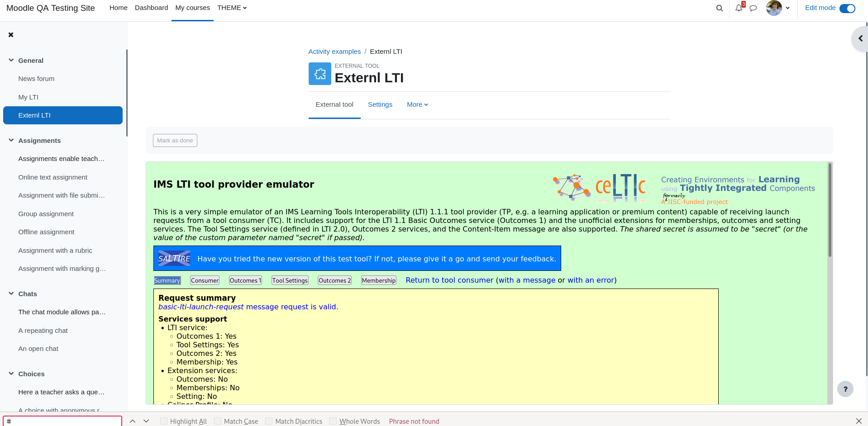Open the Membership tab
868x426 pixels.
point(379,280)
